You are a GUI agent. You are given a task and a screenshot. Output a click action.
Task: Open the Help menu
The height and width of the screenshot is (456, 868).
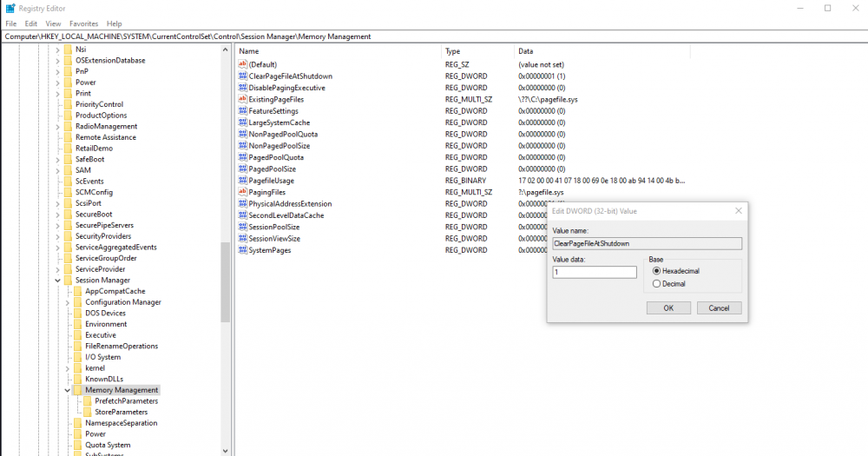tap(114, 23)
